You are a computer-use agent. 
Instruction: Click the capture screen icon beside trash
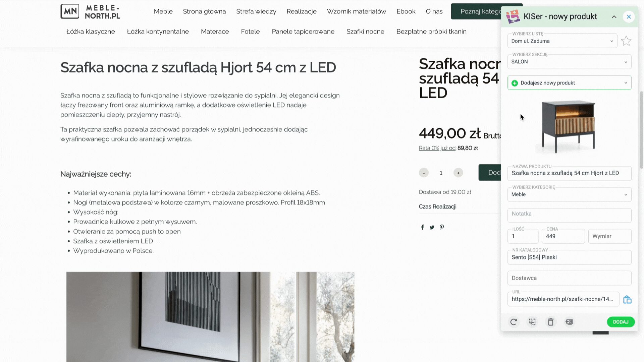pyautogui.click(x=569, y=322)
